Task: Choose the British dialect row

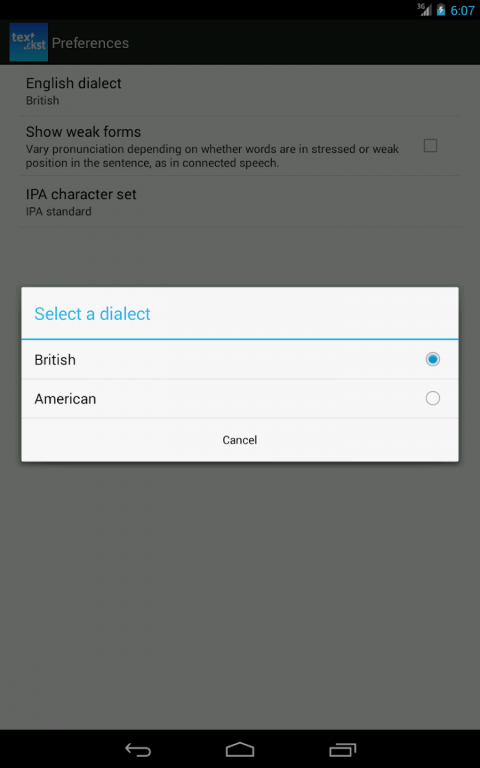Action: point(240,360)
